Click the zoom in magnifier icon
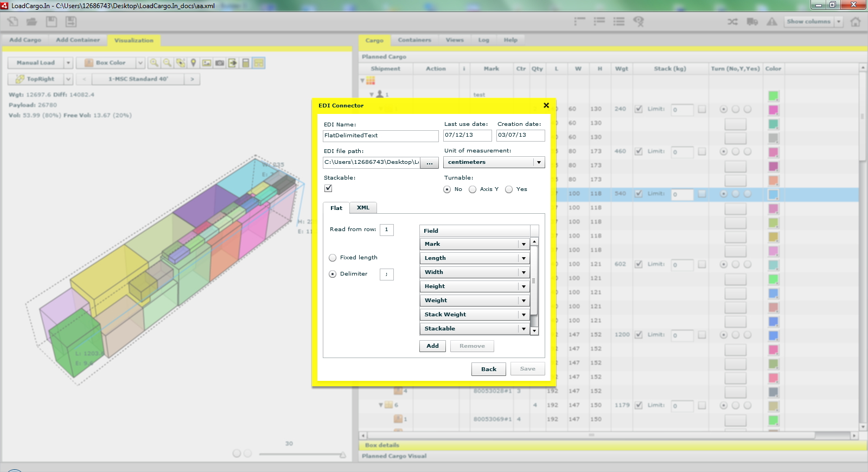This screenshot has height=472, width=868. (x=155, y=63)
